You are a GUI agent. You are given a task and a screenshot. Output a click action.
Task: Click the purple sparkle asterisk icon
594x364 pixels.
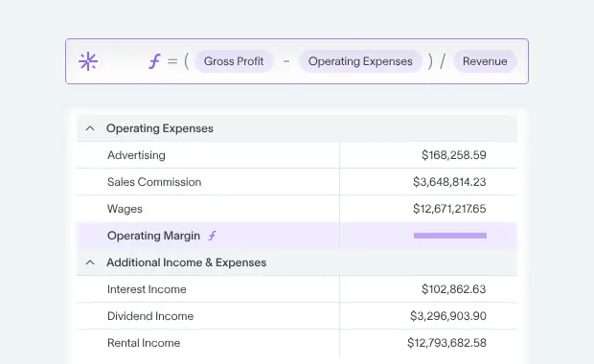click(88, 61)
